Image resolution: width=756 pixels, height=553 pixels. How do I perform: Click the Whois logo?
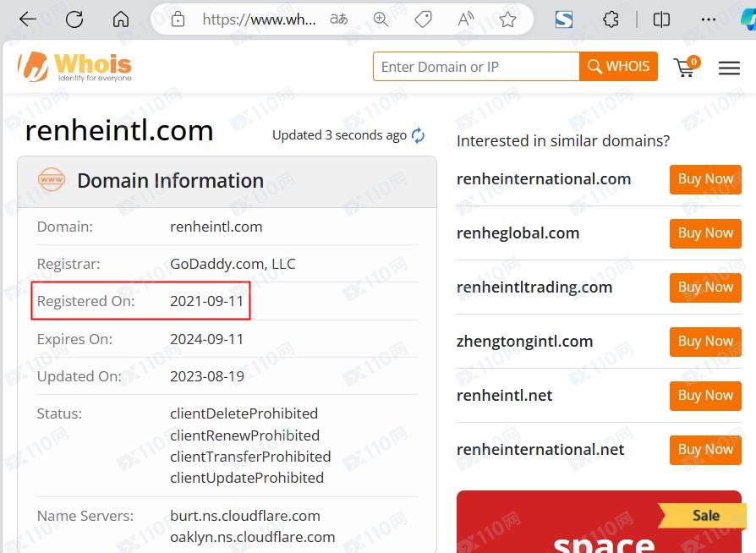[75, 67]
